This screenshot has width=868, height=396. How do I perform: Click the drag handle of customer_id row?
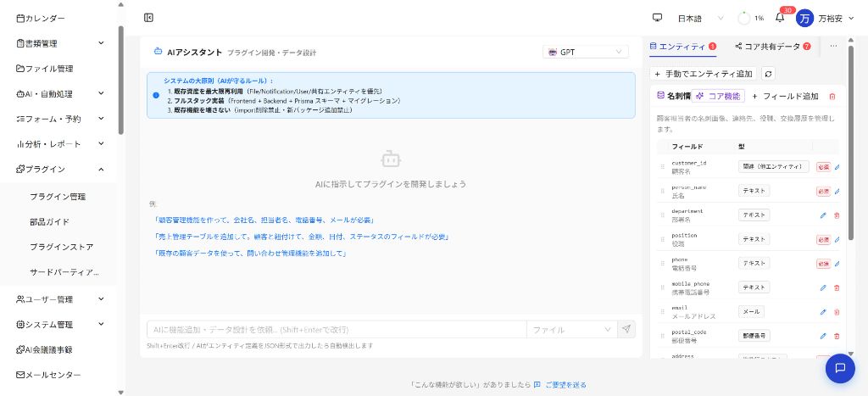pyautogui.click(x=662, y=167)
